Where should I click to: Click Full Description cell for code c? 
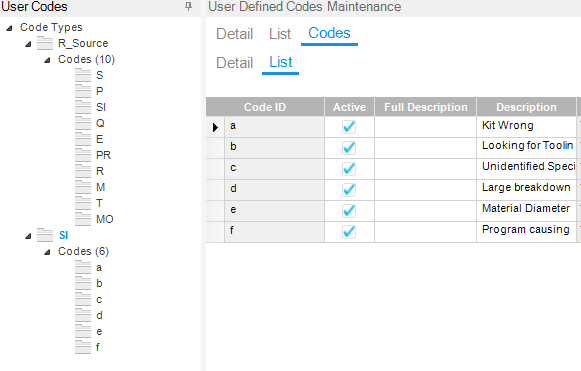pos(425,169)
